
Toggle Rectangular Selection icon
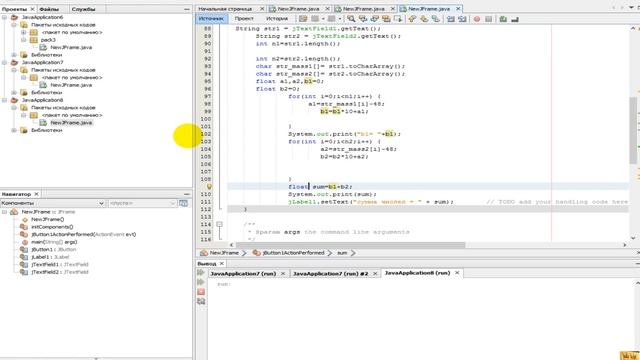click(398, 19)
